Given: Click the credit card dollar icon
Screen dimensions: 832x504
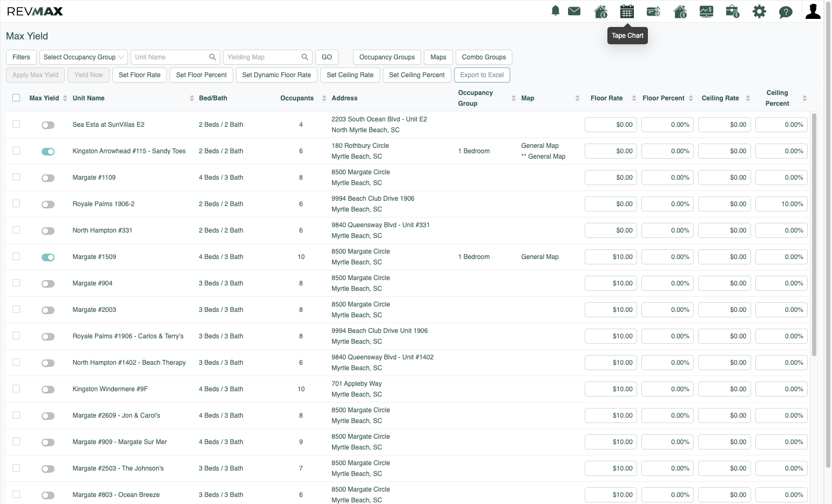Looking at the screenshot, I should tap(653, 11).
